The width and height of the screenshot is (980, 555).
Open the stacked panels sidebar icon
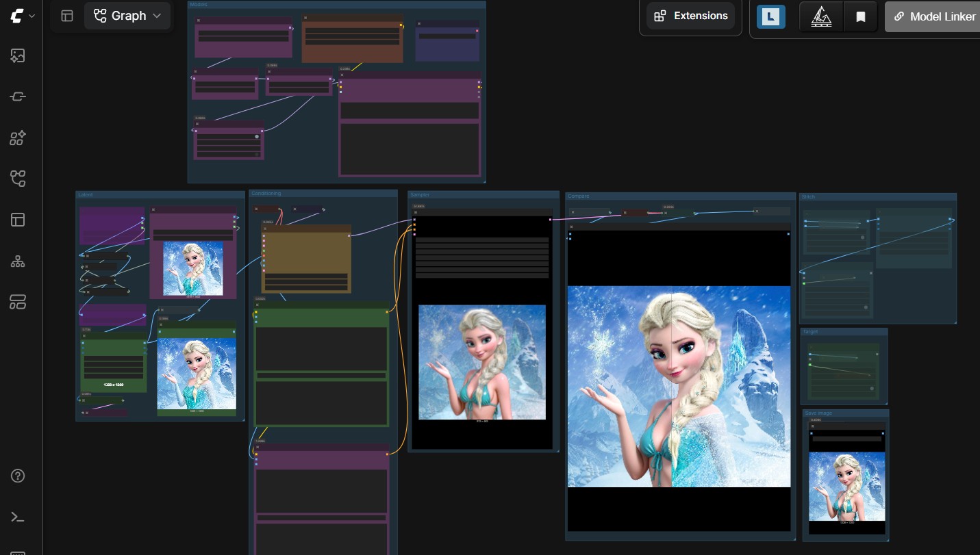pyautogui.click(x=18, y=302)
